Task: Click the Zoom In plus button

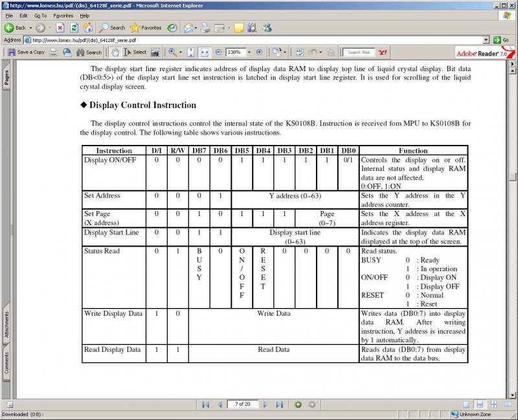Action: [x=260, y=52]
